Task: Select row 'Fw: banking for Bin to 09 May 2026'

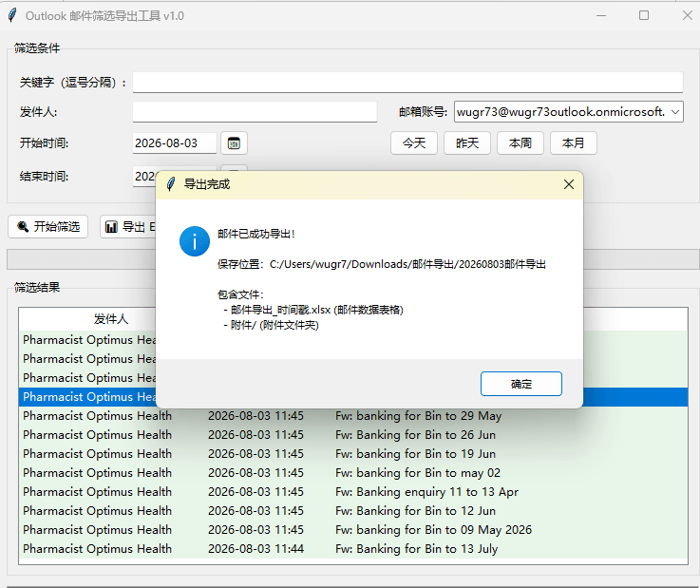Action: coord(353,529)
